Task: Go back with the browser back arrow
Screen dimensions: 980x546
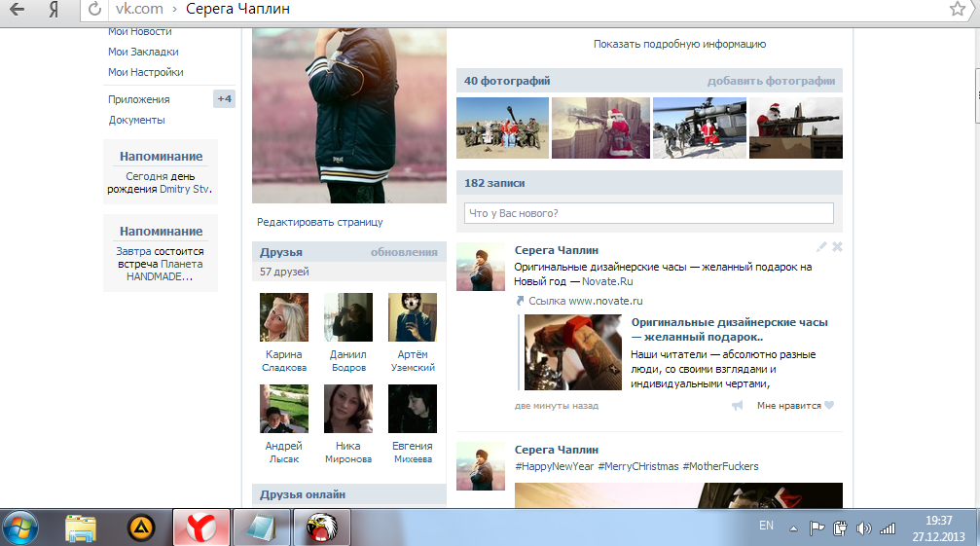Action: click(17, 9)
